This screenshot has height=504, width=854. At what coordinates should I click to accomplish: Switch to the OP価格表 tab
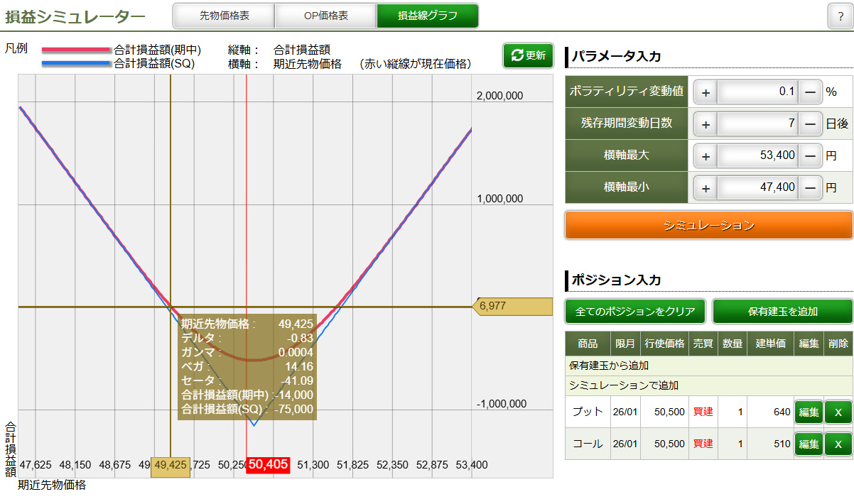(x=325, y=16)
